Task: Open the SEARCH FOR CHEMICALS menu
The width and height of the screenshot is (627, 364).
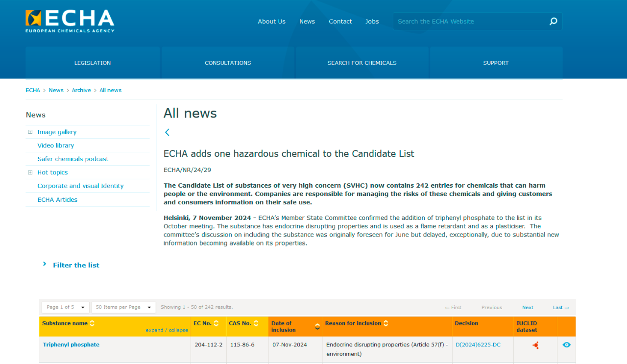Action: click(x=362, y=63)
